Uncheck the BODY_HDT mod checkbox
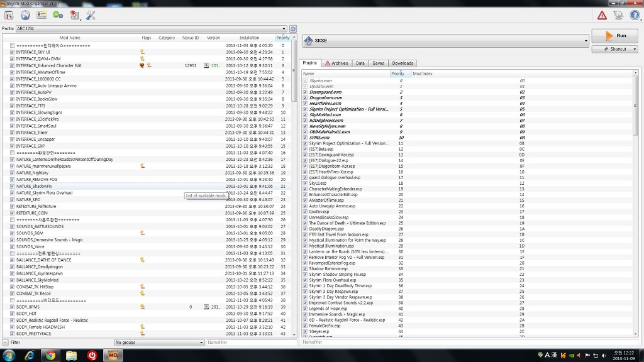644x362 pixels. pos(13,314)
